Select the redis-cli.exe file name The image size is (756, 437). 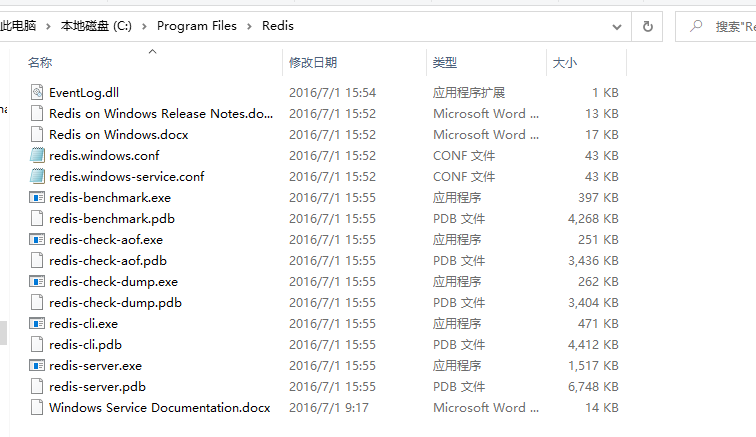click(x=83, y=323)
